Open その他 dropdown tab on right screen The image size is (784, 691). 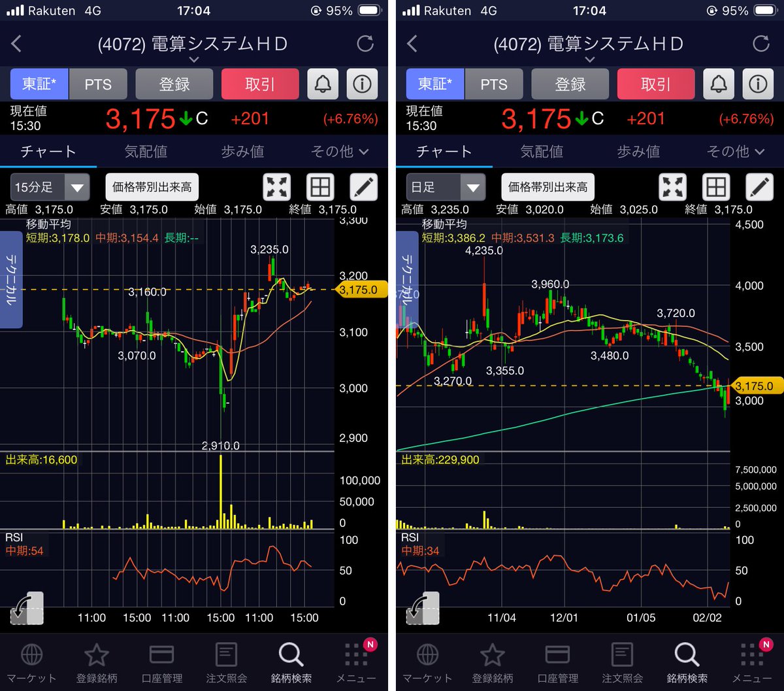click(735, 151)
